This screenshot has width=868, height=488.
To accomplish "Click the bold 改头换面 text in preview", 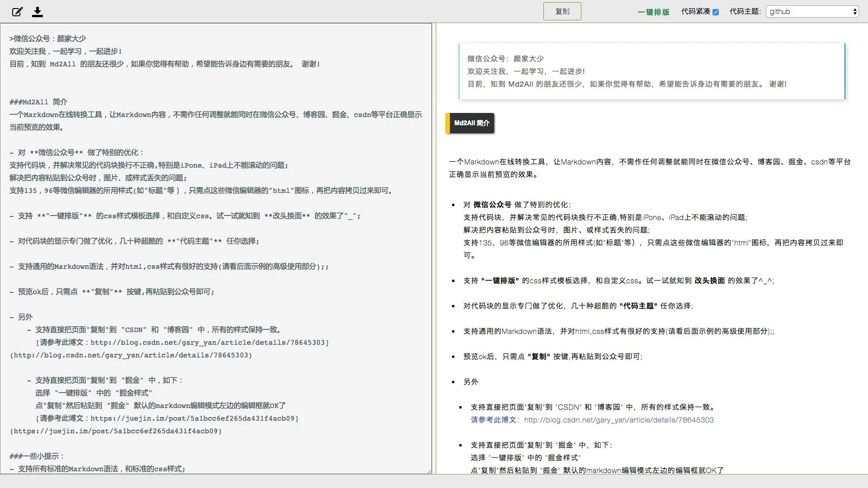I will coord(709,281).
